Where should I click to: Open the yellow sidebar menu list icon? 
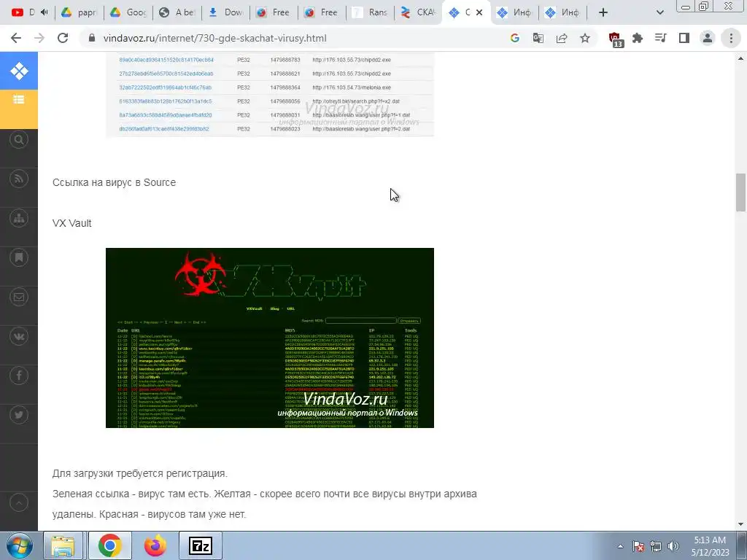coord(19,100)
